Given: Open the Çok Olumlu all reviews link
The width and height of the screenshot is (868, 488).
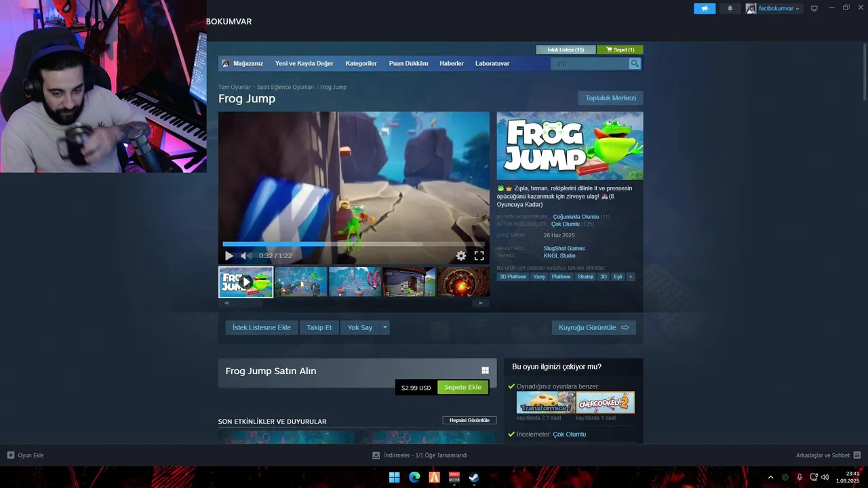Looking at the screenshot, I should tap(566, 224).
